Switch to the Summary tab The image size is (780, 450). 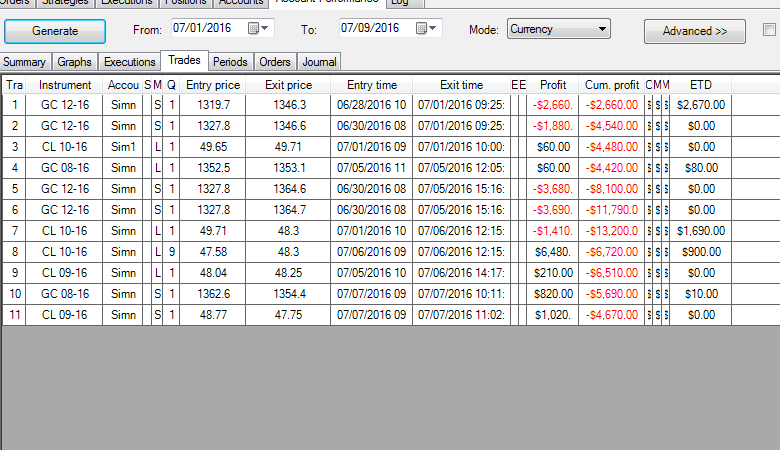click(x=24, y=62)
